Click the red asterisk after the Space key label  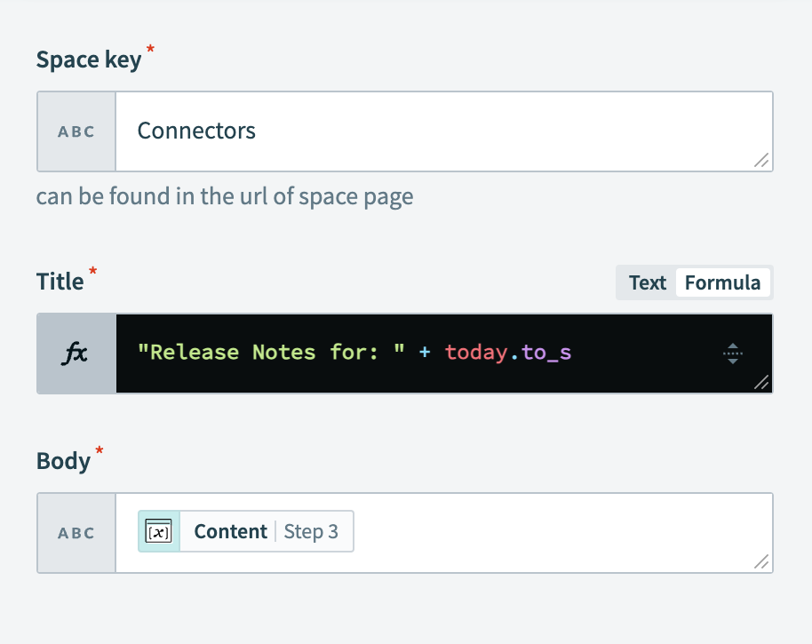148,50
